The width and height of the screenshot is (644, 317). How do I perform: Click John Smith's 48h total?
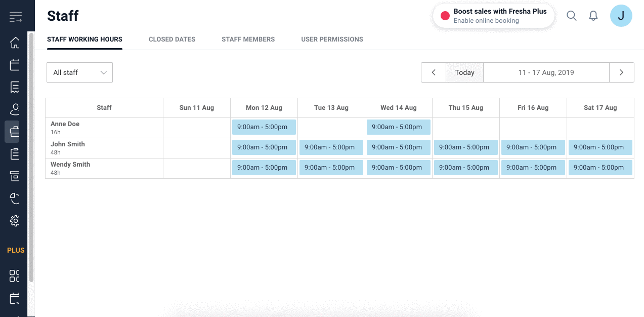click(56, 152)
